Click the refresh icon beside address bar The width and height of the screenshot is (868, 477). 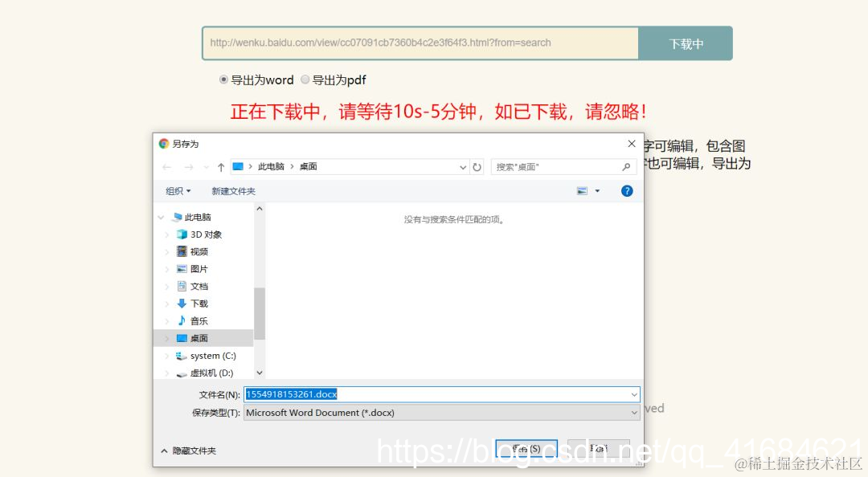[477, 166]
